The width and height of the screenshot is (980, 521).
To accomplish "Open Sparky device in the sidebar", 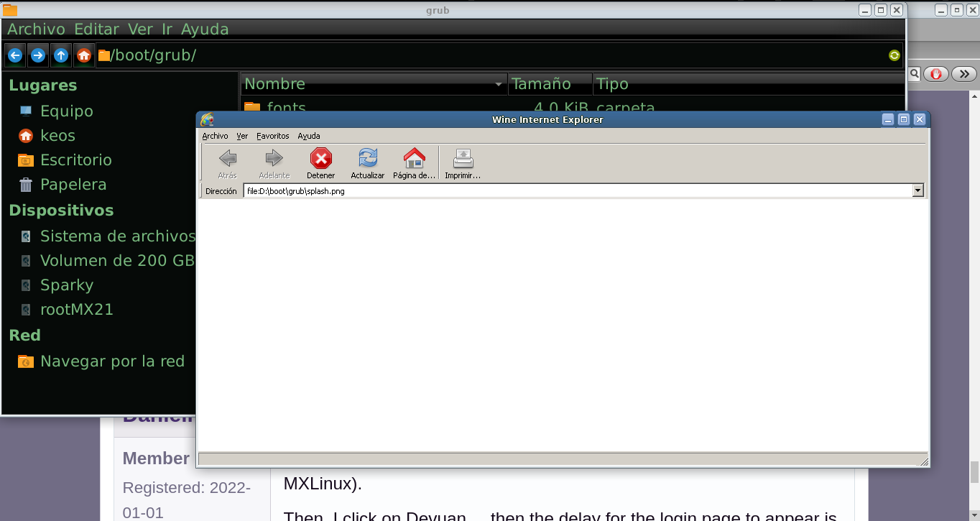I will 67,285.
